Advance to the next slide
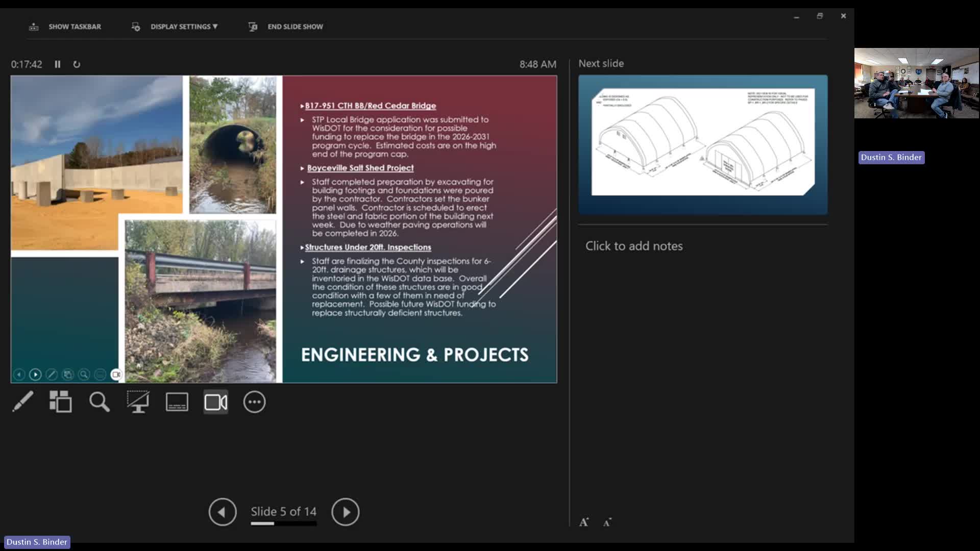This screenshot has height=551, width=980. coord(346,512)
